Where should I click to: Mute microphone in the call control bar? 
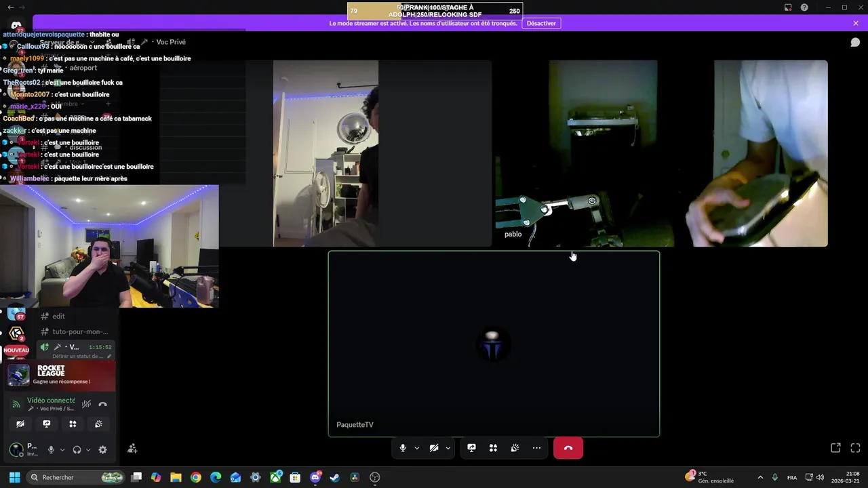(x=402, y=448)
